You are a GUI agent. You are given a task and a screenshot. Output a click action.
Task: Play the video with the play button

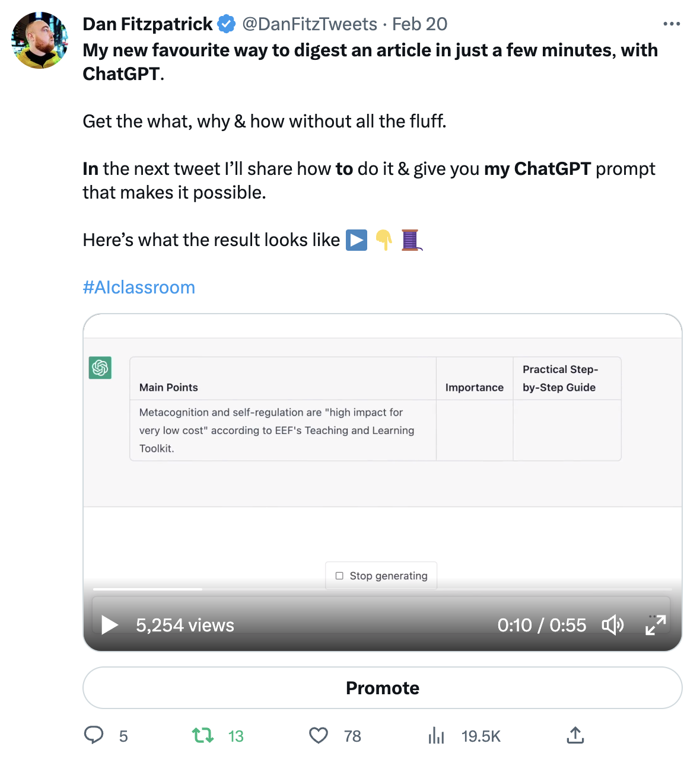pos(110,625)
